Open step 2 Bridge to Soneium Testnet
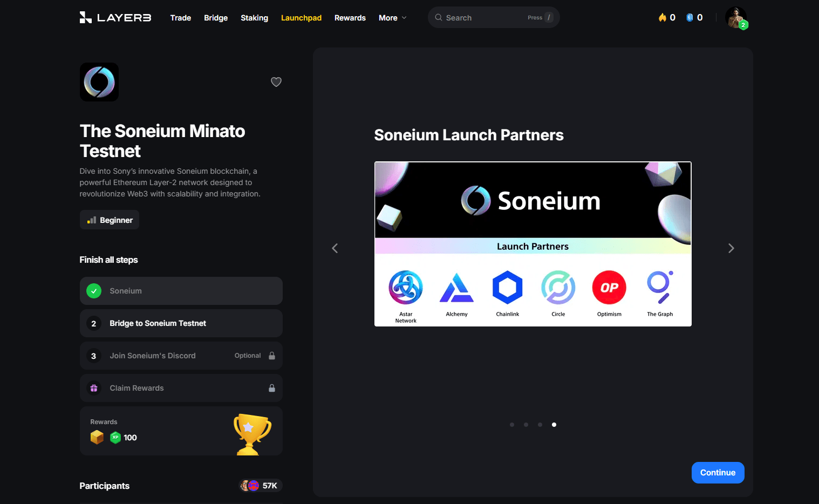 pyautogui.click(x=181, y=323)
